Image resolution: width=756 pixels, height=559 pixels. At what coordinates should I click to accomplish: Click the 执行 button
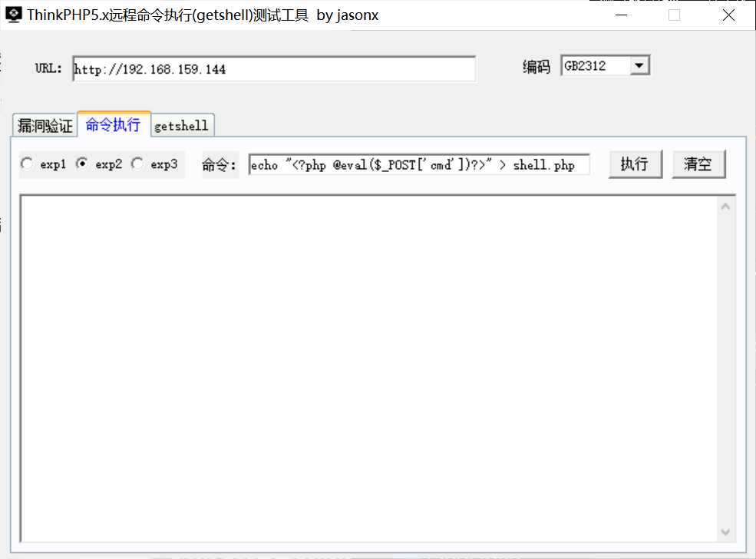[x=635, y=164]
